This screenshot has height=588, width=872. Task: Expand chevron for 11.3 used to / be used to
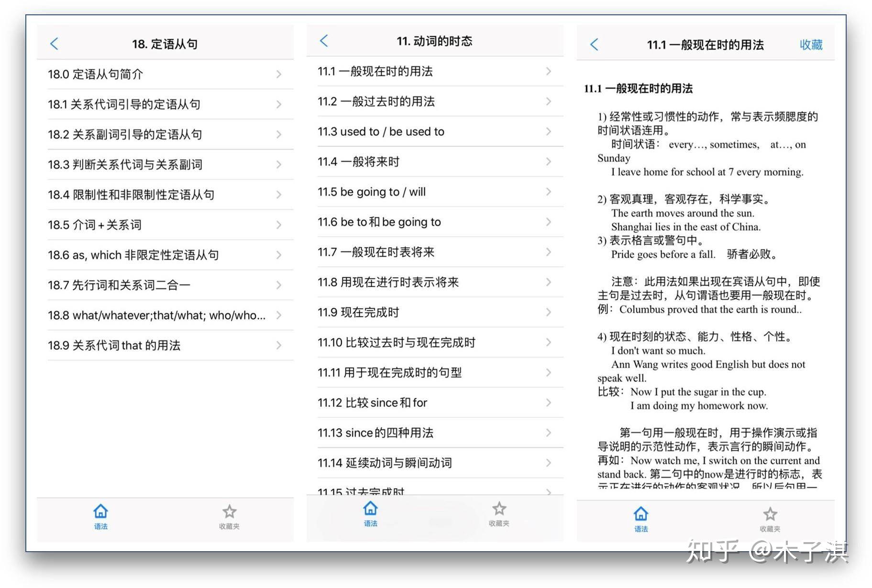click(x=549, y=131)
